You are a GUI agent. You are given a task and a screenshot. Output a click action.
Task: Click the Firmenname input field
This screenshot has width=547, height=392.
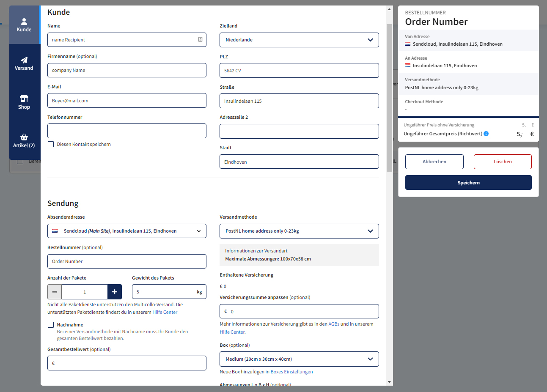(127, 70)
